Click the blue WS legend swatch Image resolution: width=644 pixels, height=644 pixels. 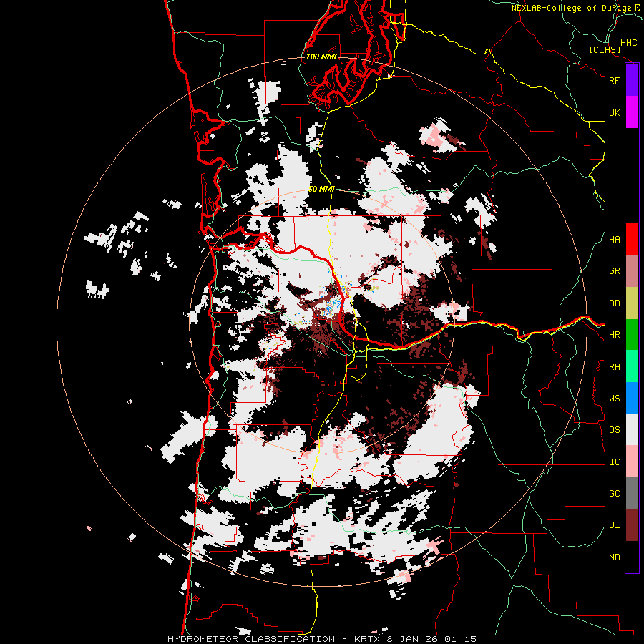pos(632,398)
